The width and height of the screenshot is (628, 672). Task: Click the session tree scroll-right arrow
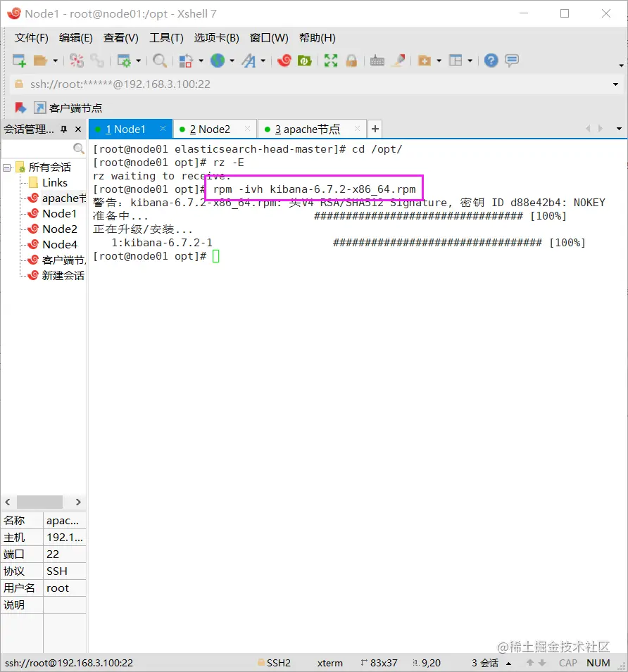[x=78, y=502]
